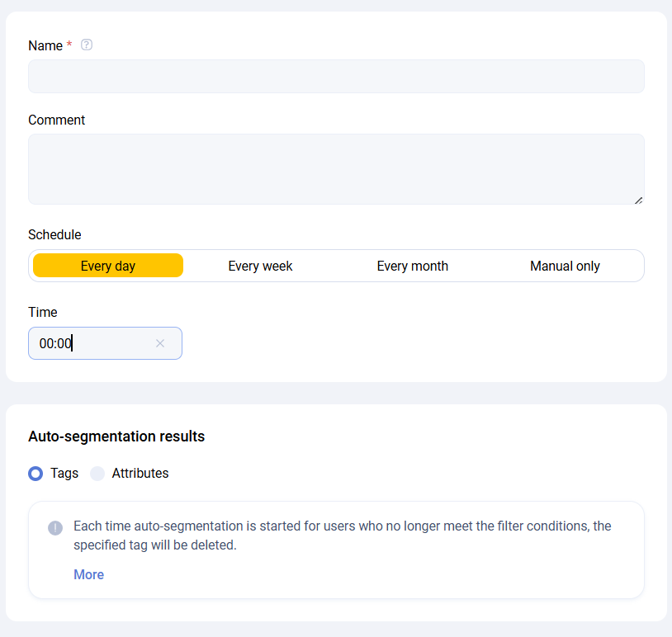Click the Time field label

pyautogui.click(x=43, y=312)
